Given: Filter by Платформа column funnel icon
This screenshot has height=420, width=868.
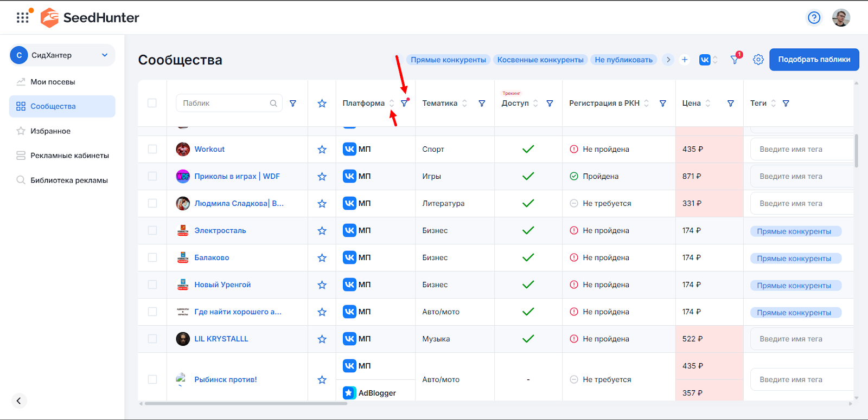Looking at the screenshot, I should (404, 103).
